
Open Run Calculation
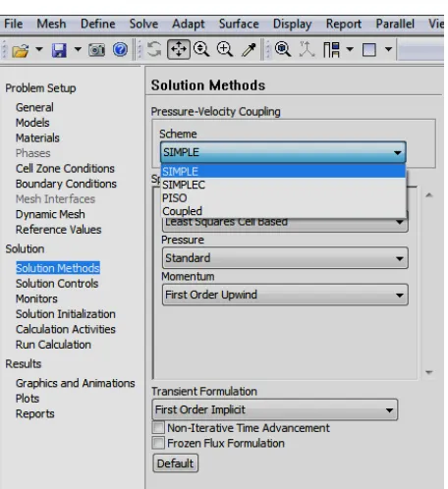53,345
